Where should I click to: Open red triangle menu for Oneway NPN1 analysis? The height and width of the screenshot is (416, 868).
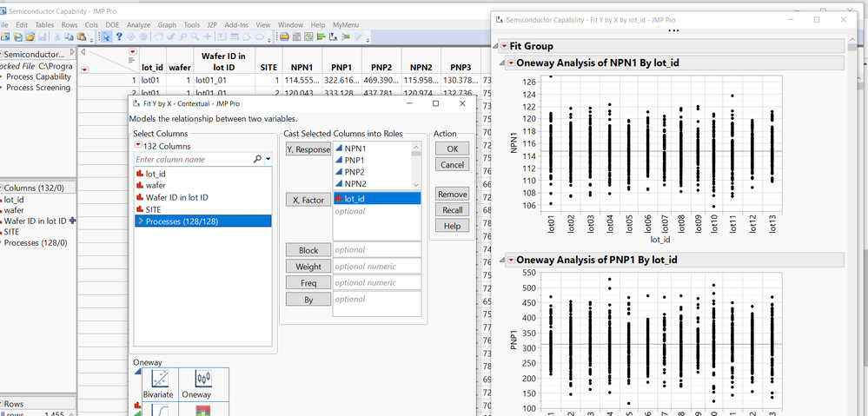(512, 63)
